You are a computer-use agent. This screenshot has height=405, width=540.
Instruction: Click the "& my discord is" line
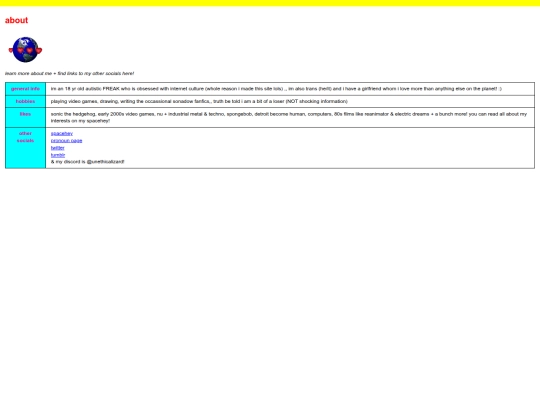[x=87, y=162]
